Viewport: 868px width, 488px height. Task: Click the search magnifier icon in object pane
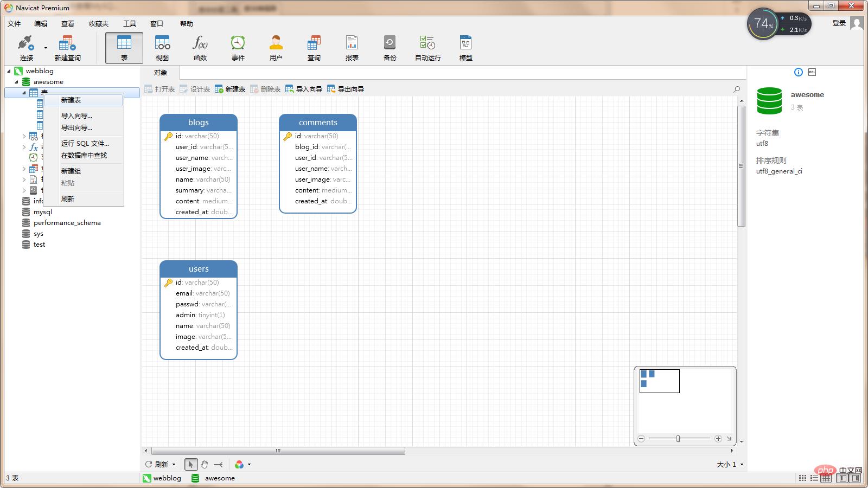pyautogui.click(x=737, y=89)
